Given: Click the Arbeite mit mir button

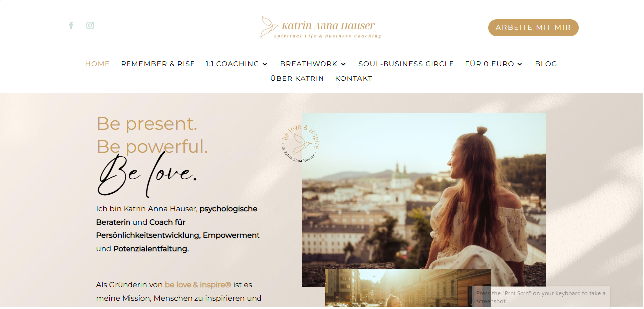Looking at the screenshot, I should pos(533,28).
